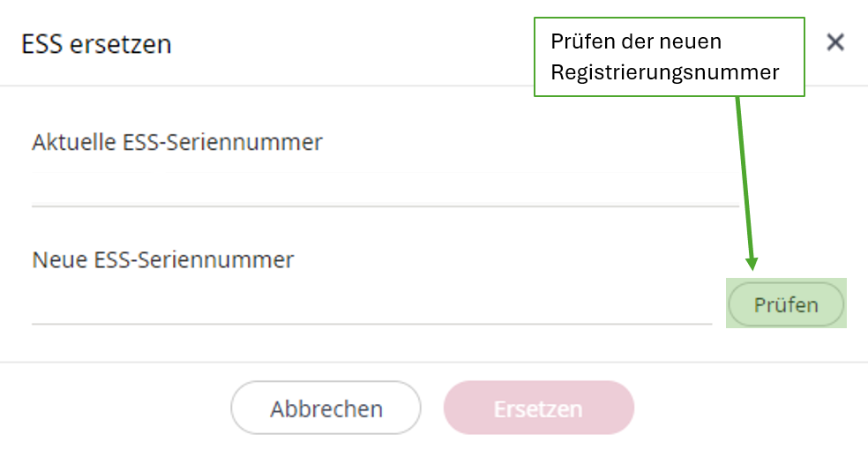Click the green arrowhead above Prüfen
Viewport: 868px width, 457px height.
pyautogui.click(x=752, y=261)
